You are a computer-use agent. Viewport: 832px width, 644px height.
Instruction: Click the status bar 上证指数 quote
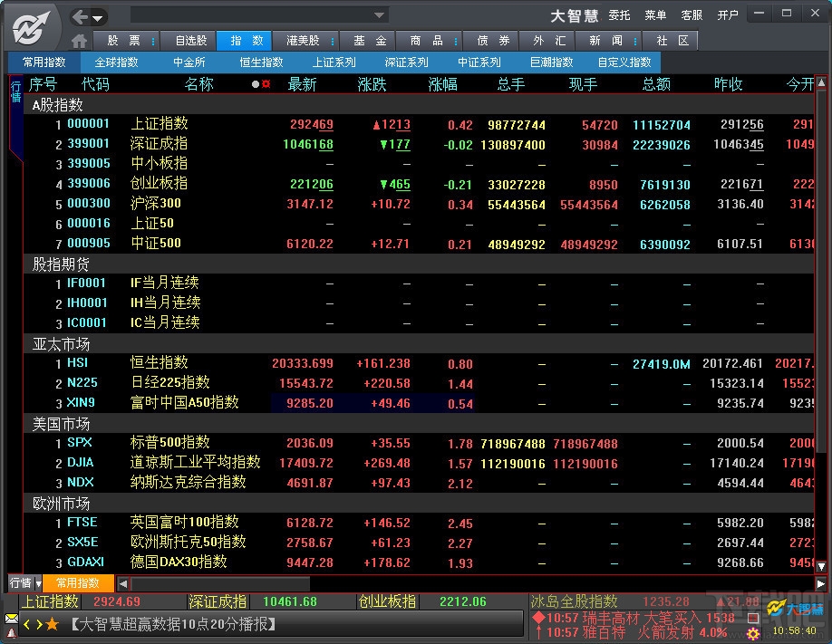pyautogui.click(x=80, y=602)
